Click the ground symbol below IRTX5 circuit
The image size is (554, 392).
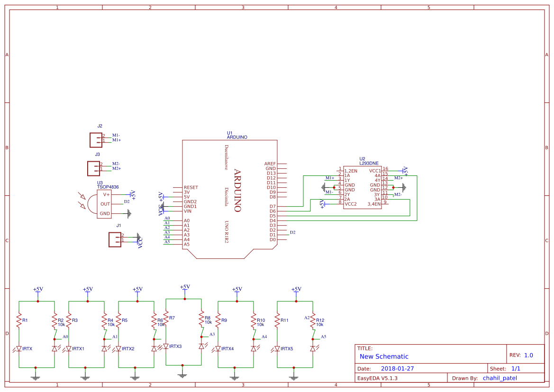point(295,376)
